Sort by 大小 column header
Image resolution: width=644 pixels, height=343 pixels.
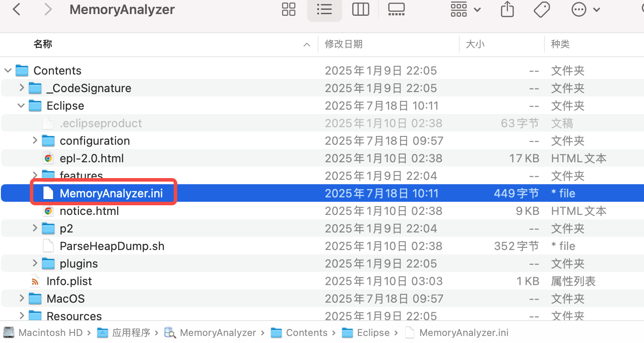click(475, 44)
